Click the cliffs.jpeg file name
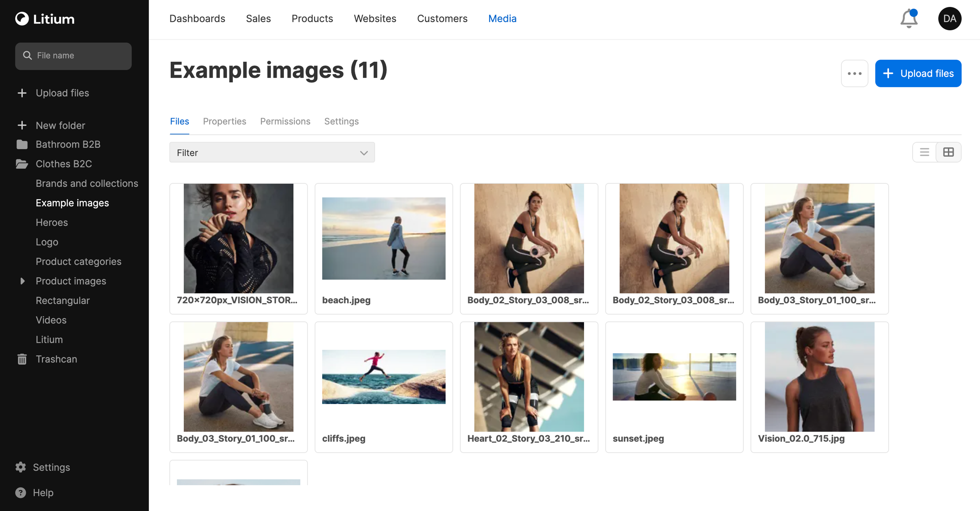The width and height of the screenshot is (980, 511). click(x=344, y=438)
